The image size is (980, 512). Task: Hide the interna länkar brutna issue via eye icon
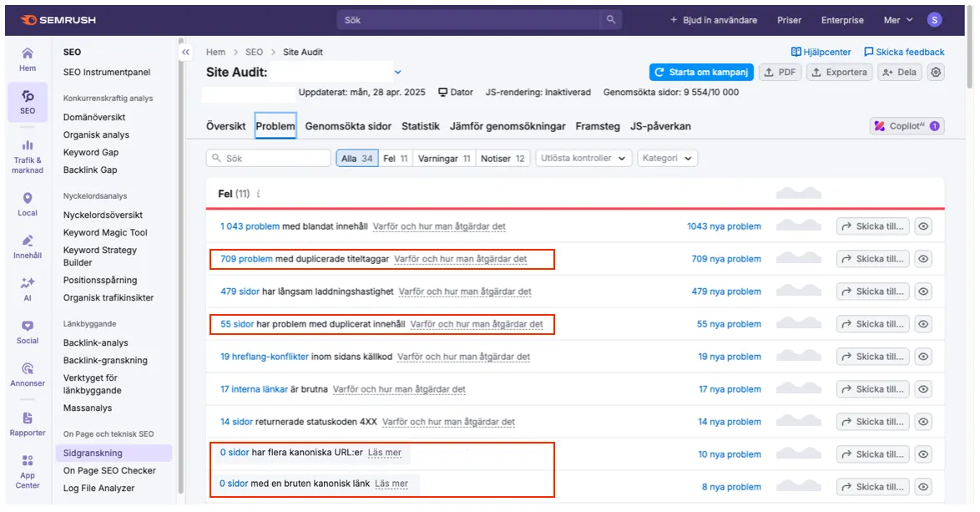(x=923, y=389)
